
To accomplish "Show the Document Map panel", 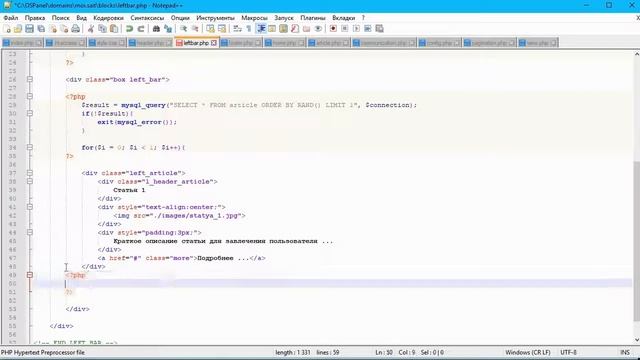I will pos(283,29).
